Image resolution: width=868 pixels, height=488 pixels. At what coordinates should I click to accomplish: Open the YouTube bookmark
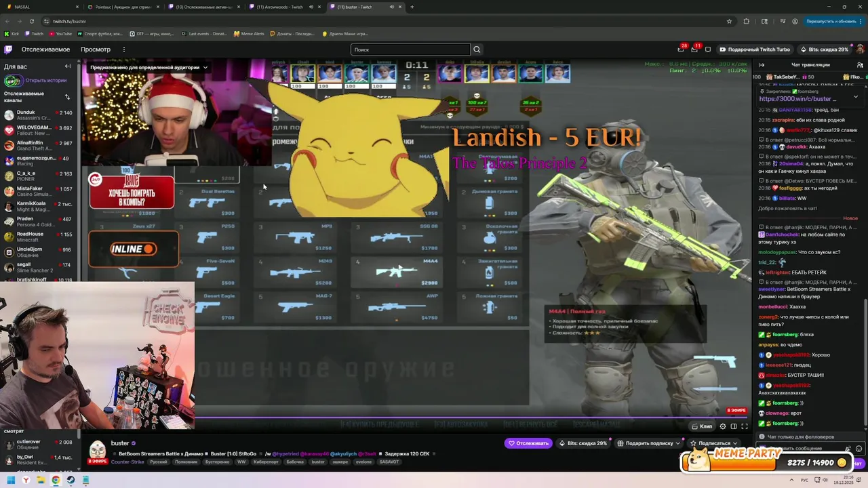pos(60,33)
